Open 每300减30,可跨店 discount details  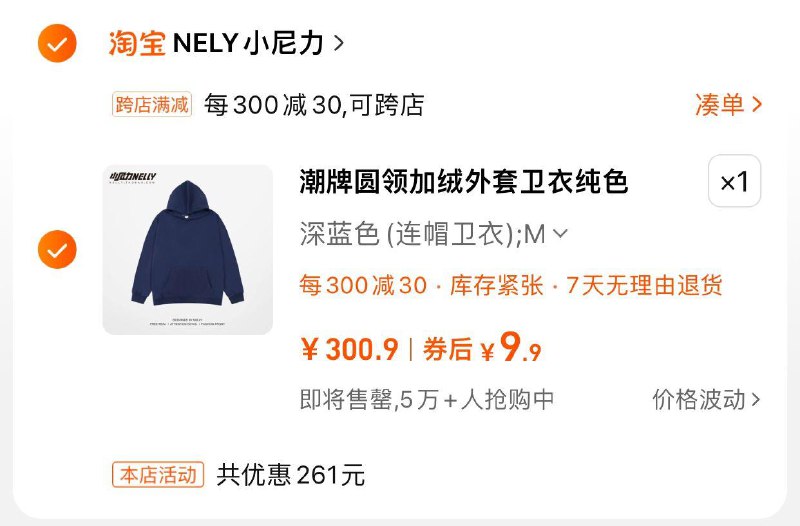[x=314, y=105]
